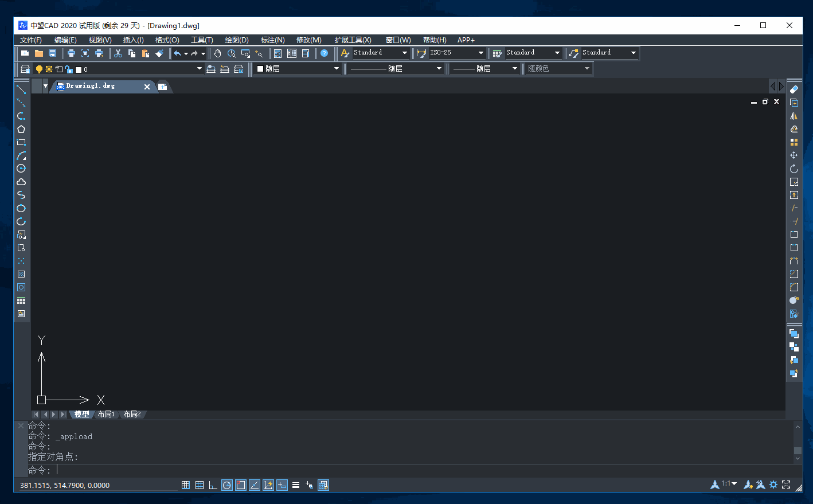The image size is (813, 504).
Task: Pick the Hatch fill tool
Action: tap(21, 274)
